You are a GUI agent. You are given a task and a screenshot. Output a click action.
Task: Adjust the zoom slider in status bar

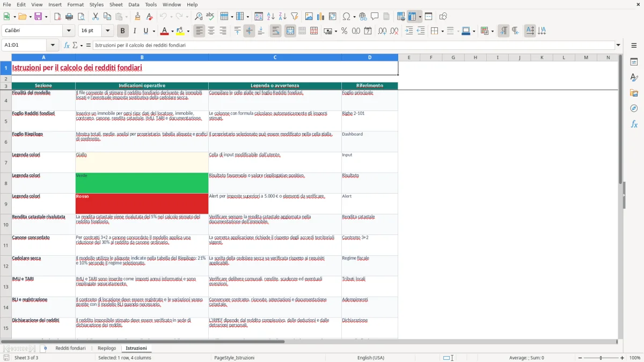click(x=601, y=358)
